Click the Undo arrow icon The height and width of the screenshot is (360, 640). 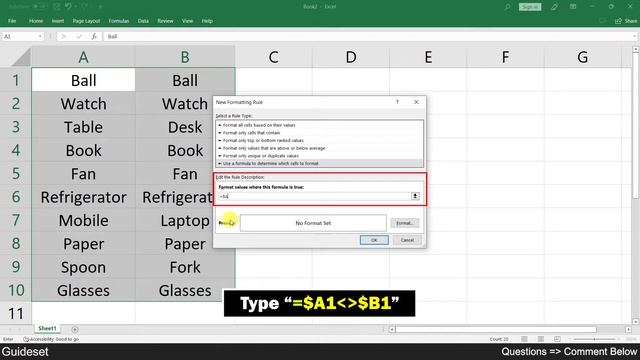[x=68, y=7]
